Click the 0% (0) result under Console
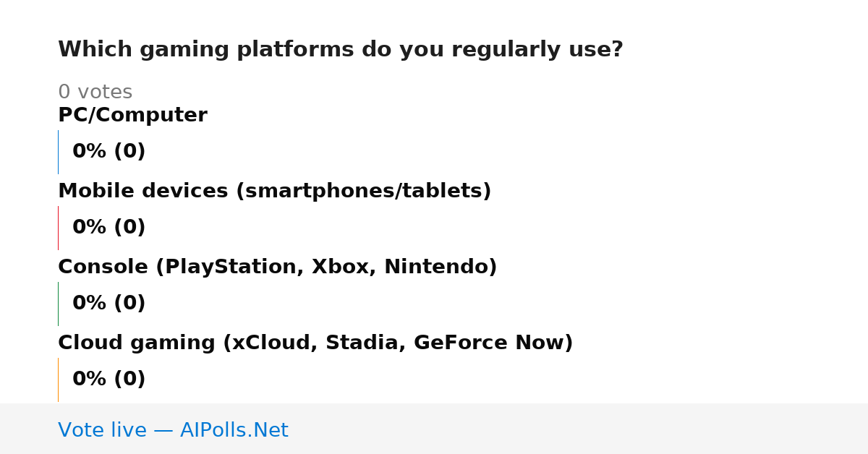This screenshot has width=868, height=454. (x=109, y=304)
